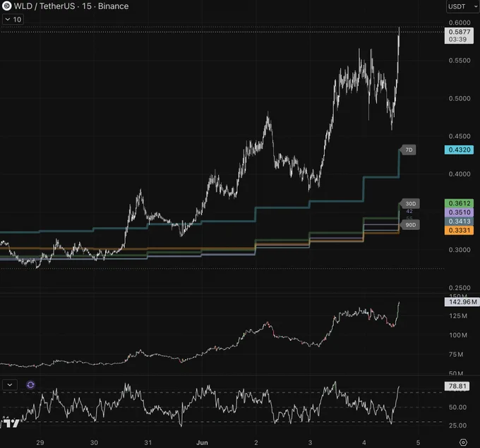Viewport: 480px width, 448px height.
Task: Click the current price label 0.5877
Action: 459,35
